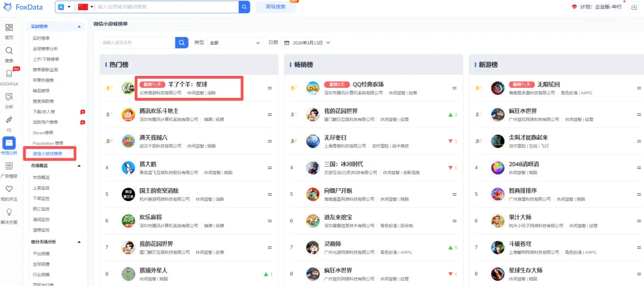Click 深圳市腾讯计算机系统有限公司 under QQ经典农场
This screenshot has height=286, width=644.
[354, 93]
